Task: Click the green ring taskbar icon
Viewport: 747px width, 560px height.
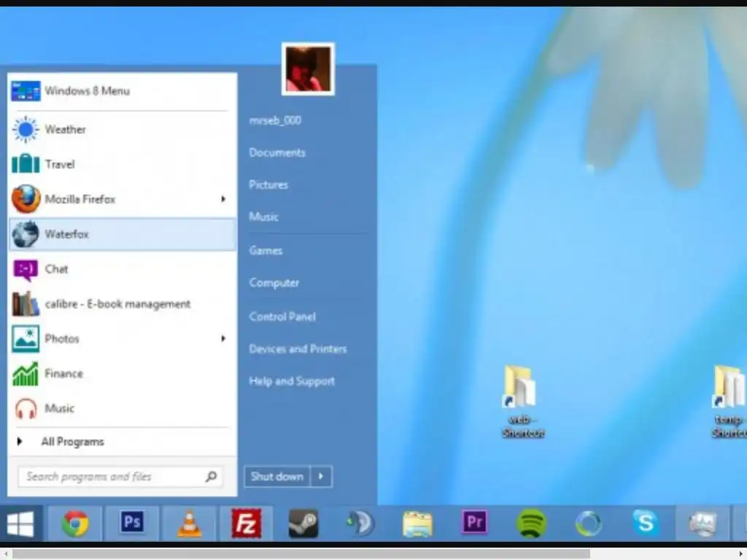Action: pos(589,524)
